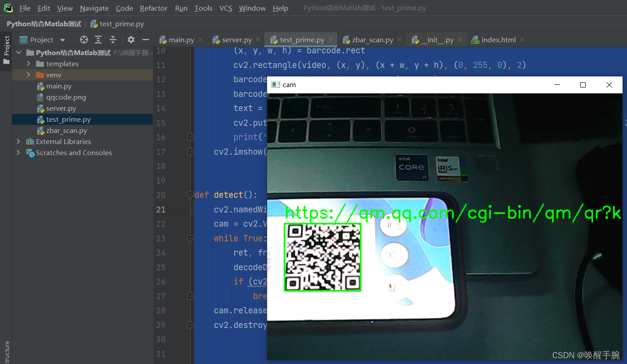Close the cam window
The height and width of the screenshot is (364, 627).
609,85
